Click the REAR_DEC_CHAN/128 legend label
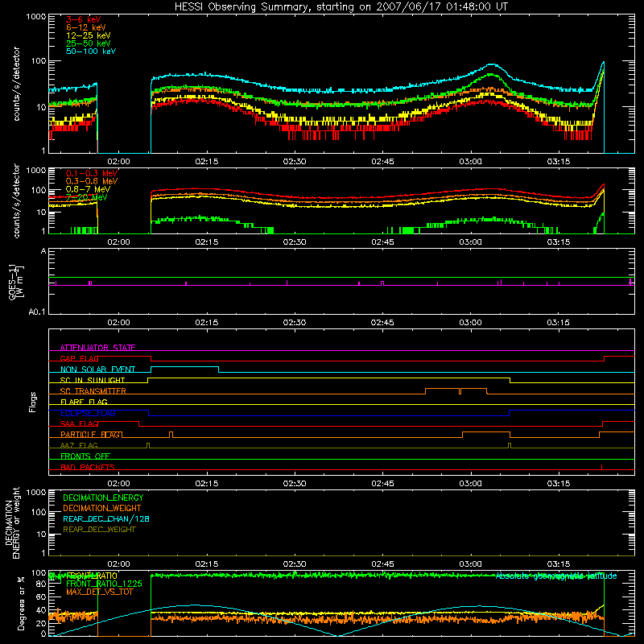The height and width of the screenshot is (644, 644). [x=106, y=518]
